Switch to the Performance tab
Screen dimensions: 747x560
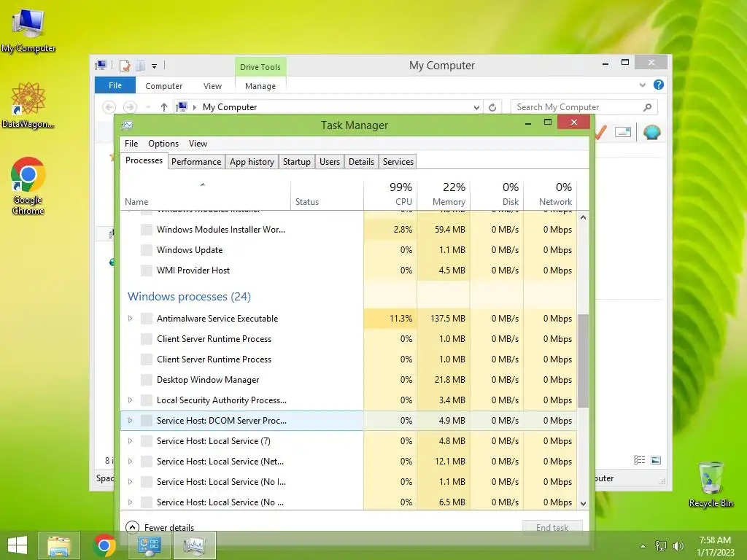196,162
